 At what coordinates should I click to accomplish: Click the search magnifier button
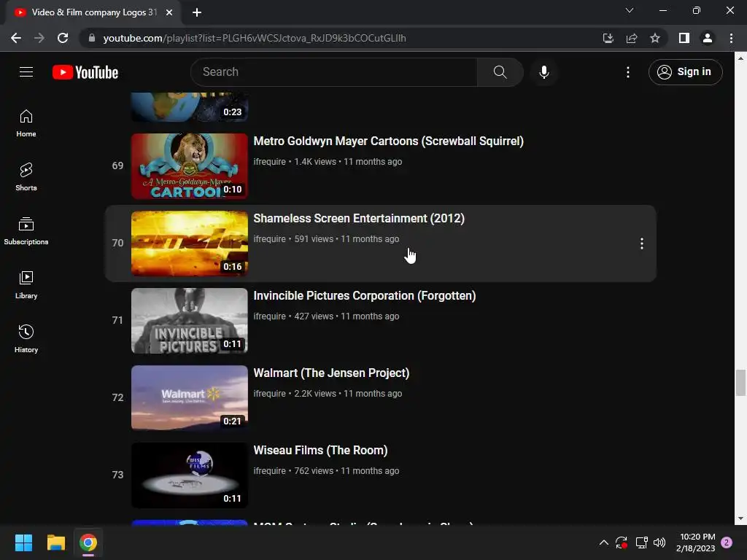pyautogui.click(x=500, y=72)
